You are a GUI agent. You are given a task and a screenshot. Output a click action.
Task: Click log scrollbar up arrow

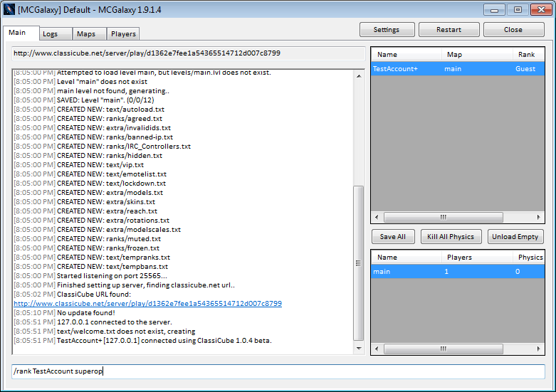(359, 76)
